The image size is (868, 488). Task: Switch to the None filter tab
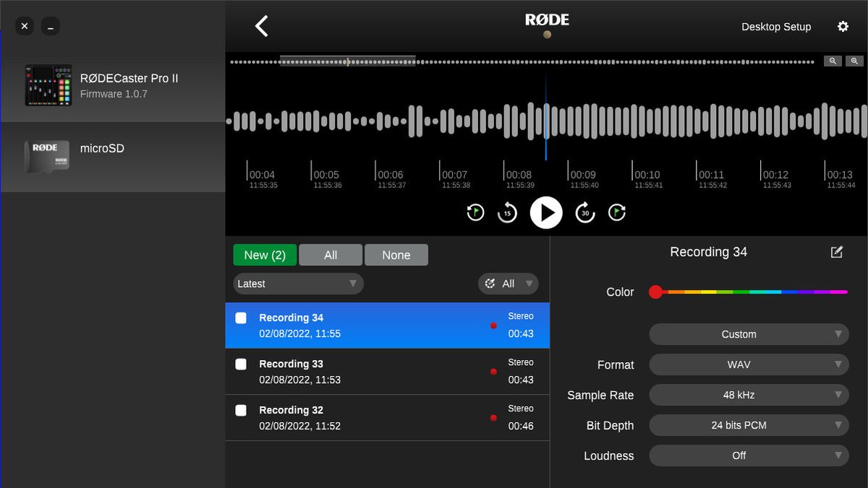point(396,254)
